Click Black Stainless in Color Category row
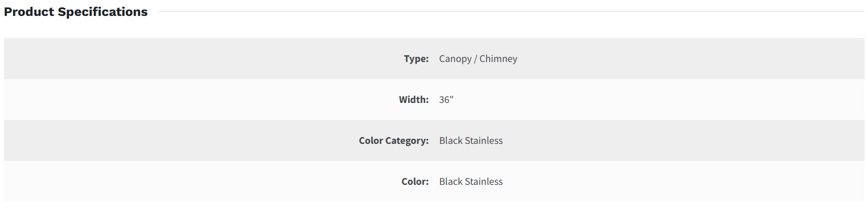 pyautogui.click(x=471, y=140)
